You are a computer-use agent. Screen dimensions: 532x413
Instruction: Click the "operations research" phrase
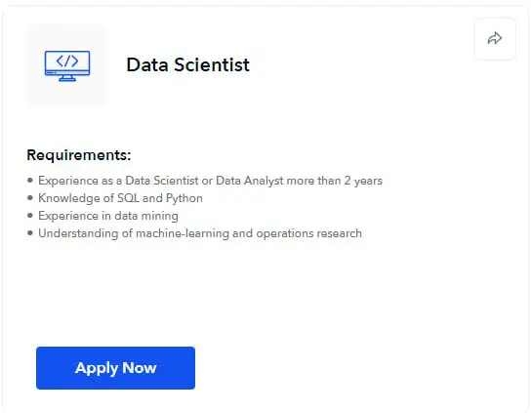309,233
